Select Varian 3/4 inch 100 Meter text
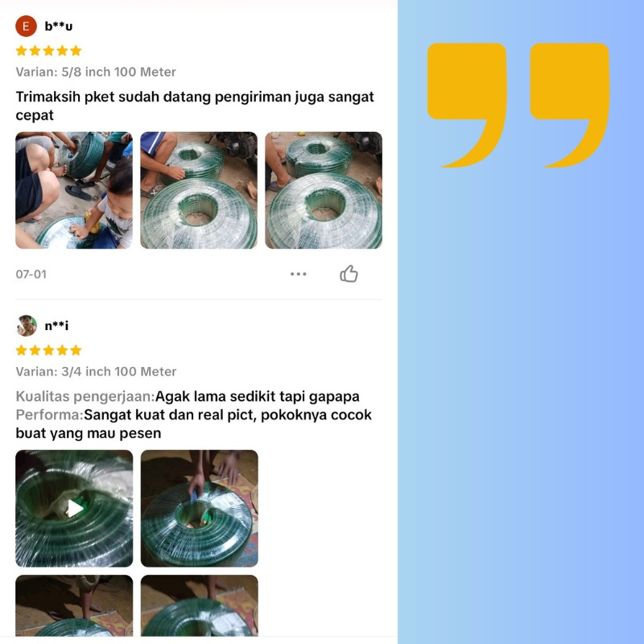Image resolution: width=644 pixels, height=644 pixels. (x=96, y=371)
